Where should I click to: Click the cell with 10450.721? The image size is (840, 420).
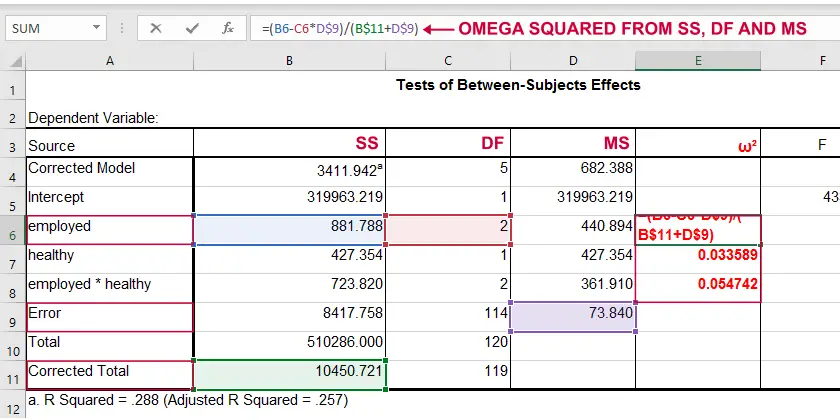pos(289,375)
